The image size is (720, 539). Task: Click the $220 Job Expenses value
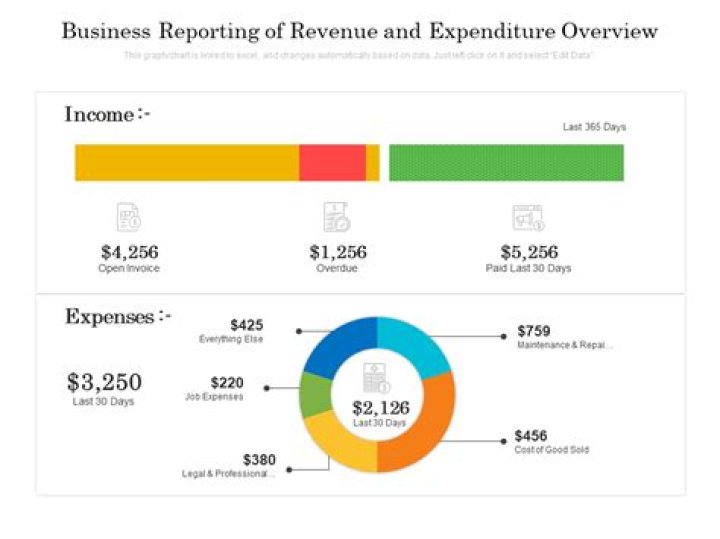[x=227, y=383]
